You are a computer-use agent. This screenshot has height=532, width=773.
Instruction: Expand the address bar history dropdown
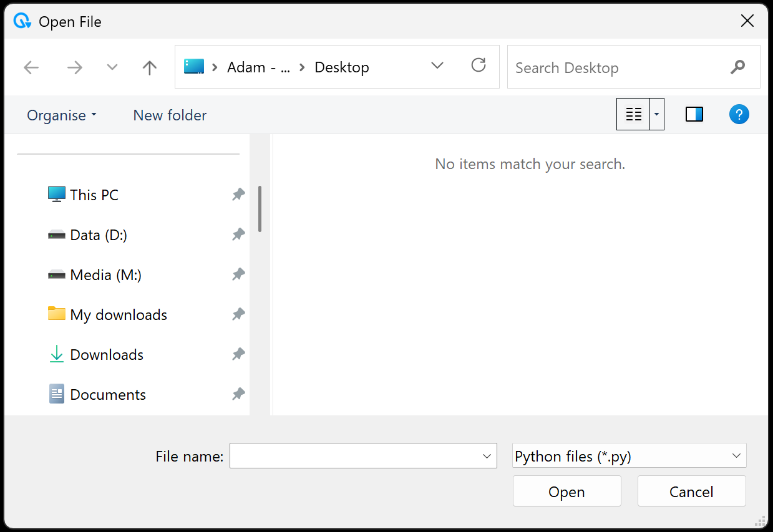coord(437,66)
